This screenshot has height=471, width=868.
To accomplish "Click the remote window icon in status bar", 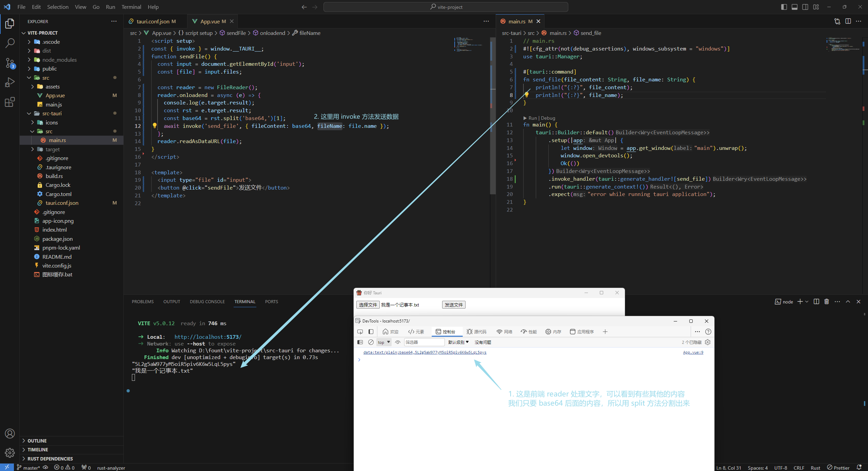I will tap(7, 467).
